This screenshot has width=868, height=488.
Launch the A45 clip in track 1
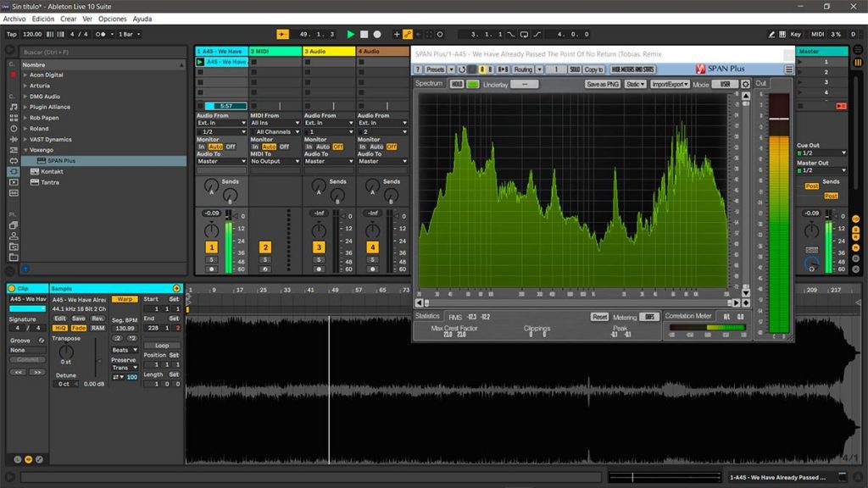(200, 62)
